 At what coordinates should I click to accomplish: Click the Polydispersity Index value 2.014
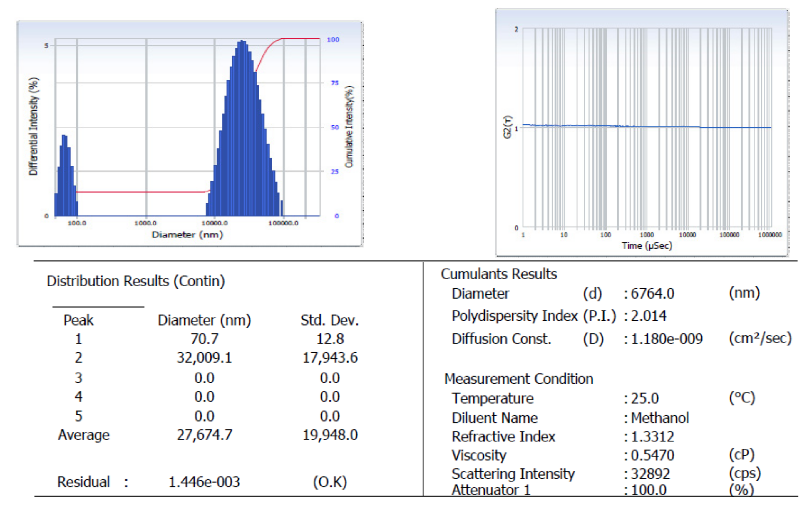(648, 316)
